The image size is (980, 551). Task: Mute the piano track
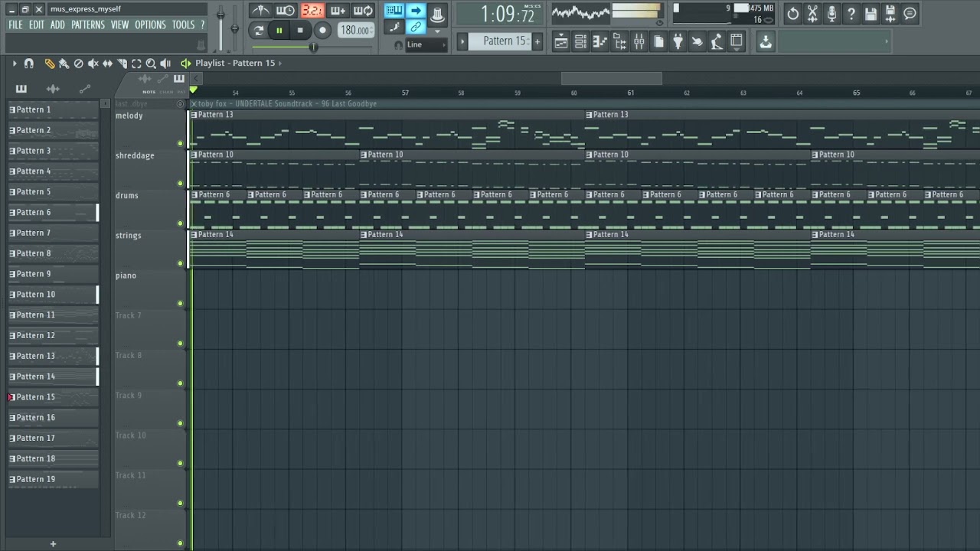click(181, 303)
